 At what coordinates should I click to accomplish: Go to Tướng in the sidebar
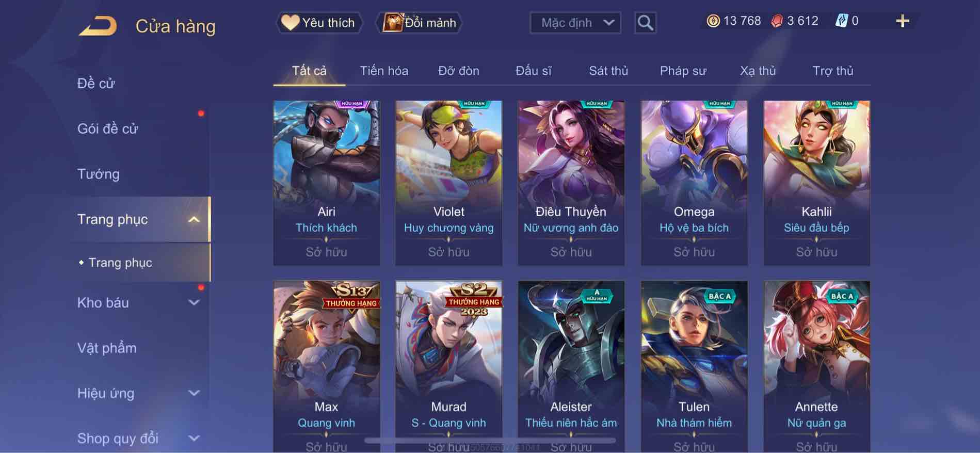point(99,174)
